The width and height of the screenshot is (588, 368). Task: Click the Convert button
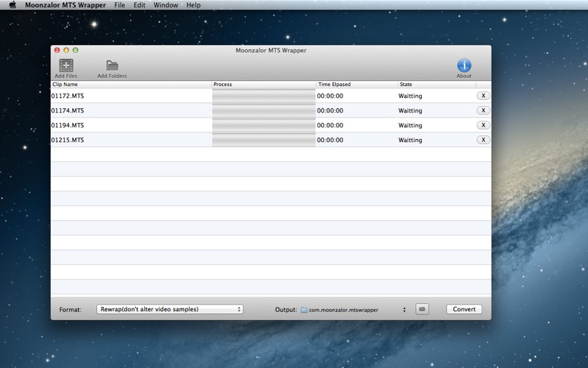464,309
